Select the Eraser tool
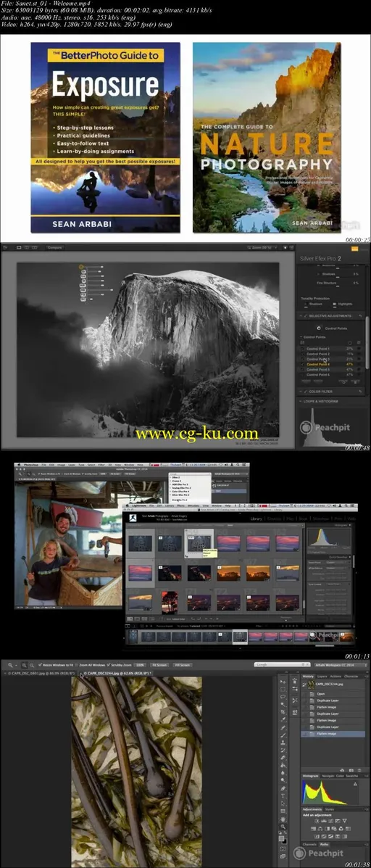This screenshot has height=868, width=371. point(283,758)
